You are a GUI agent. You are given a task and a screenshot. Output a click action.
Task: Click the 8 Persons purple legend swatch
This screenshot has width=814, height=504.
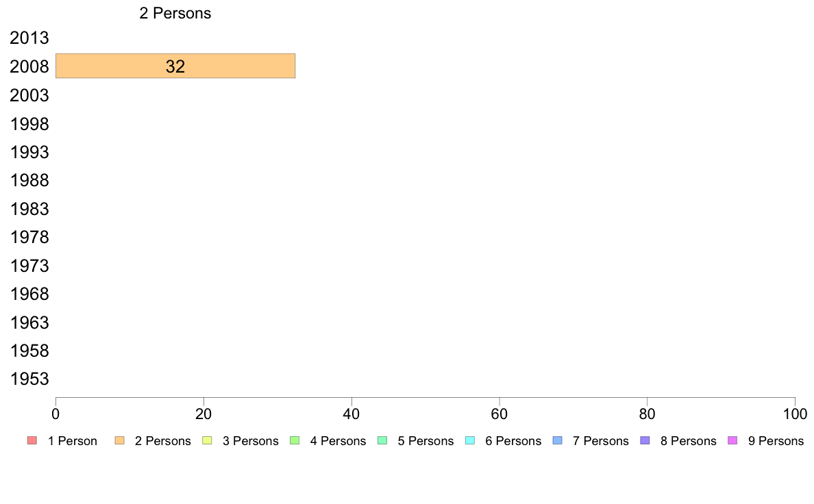[645, 441]
